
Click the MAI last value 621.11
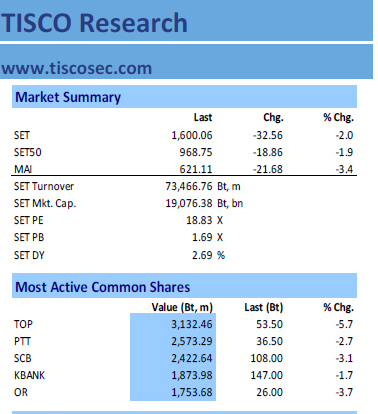[196, 169]
